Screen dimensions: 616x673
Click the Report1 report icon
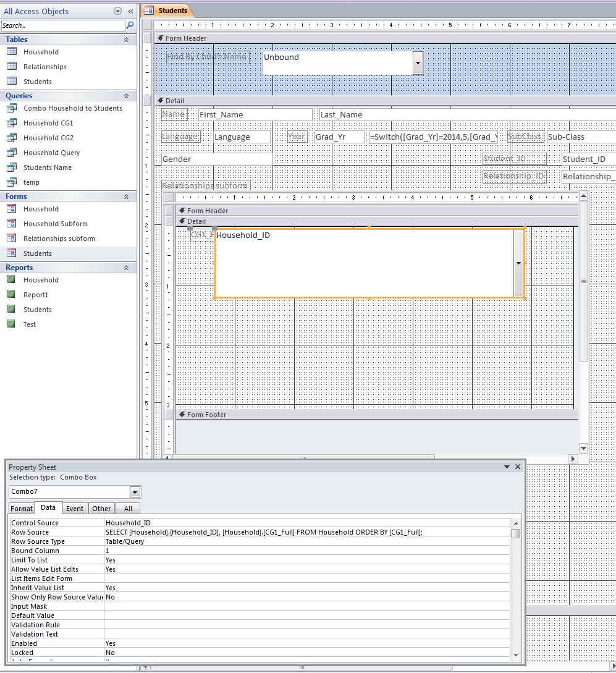(x=12, y=295)
